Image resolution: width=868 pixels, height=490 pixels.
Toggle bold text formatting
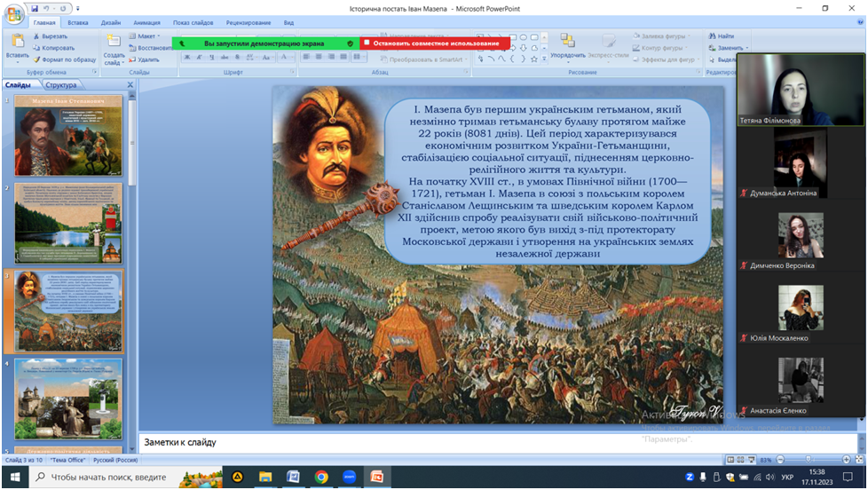pos(188,57)
